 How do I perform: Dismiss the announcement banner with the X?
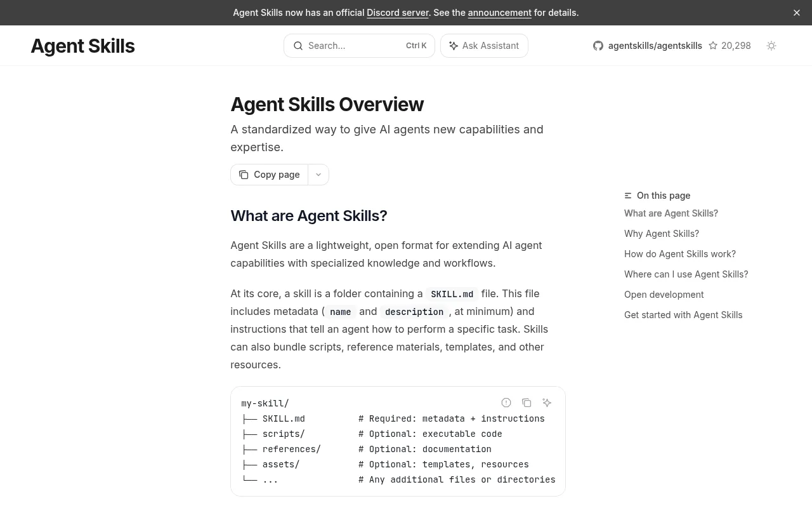(x=797, y=13)
